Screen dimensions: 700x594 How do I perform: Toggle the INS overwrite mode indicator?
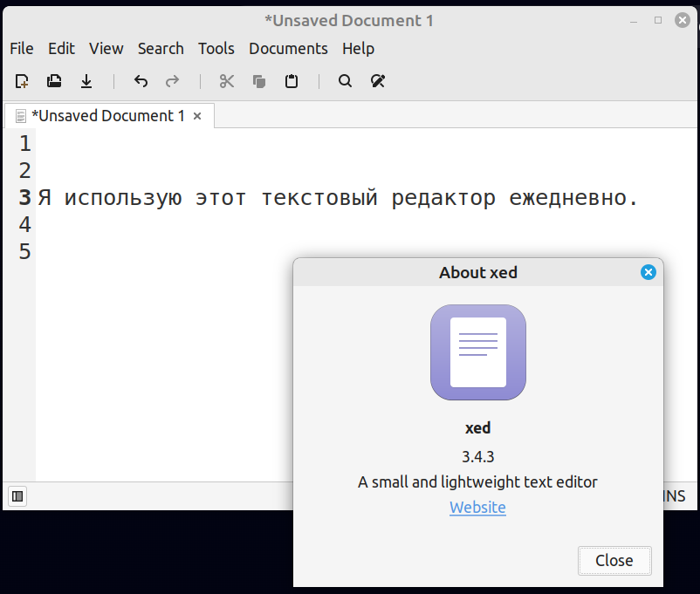(x=674, y=496)
